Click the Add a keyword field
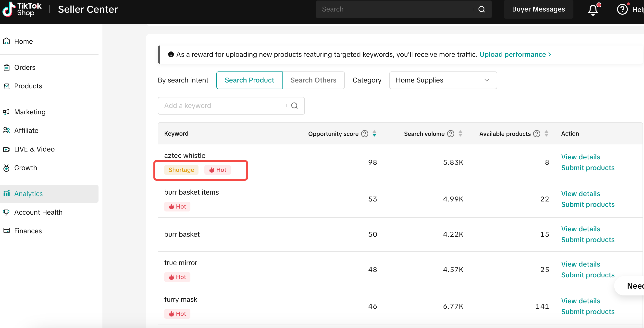Viewport: 644px width, 328px height. (223, 106)
